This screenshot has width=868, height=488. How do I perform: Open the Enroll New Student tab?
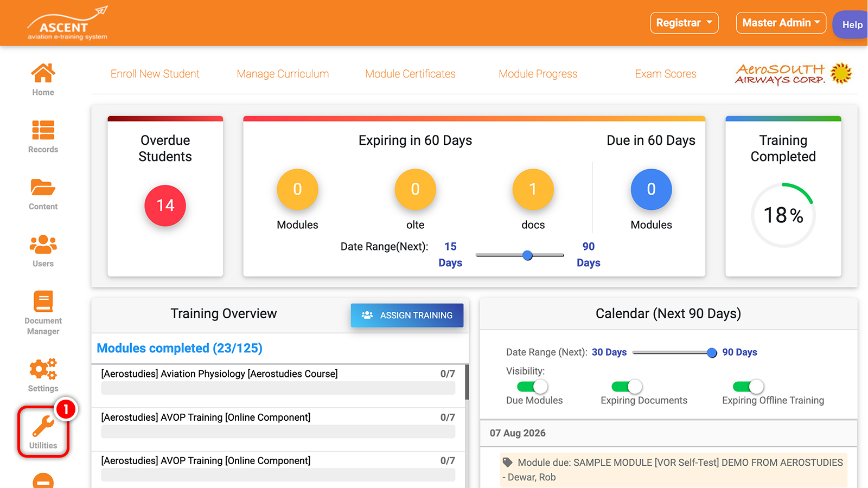click(x=155, y=74)
